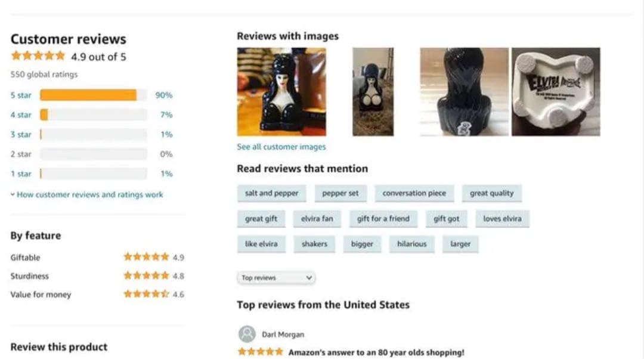Image resolution: width=644 pixels, height=359 pixels.
Task: Filter reviews by 5 star link
Action: pos(21,95)
